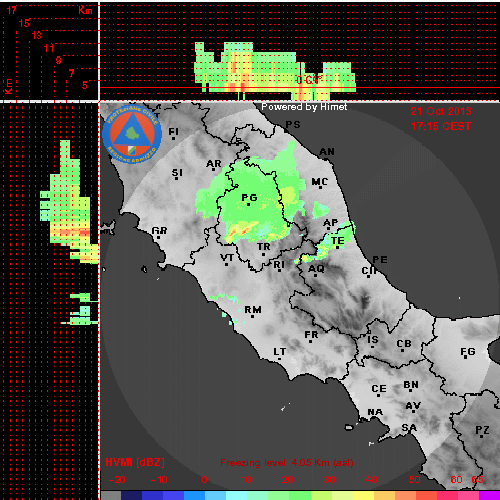Select the magenta 65 dBZ color swatch
The height and width of the screenshot is (500, 500).
(x=489, y=495)
